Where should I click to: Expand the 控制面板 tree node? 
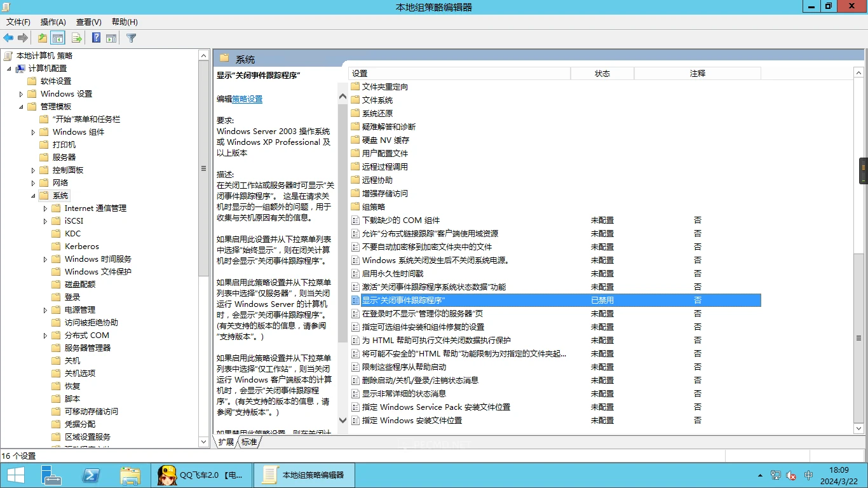(x=33, y=170)
